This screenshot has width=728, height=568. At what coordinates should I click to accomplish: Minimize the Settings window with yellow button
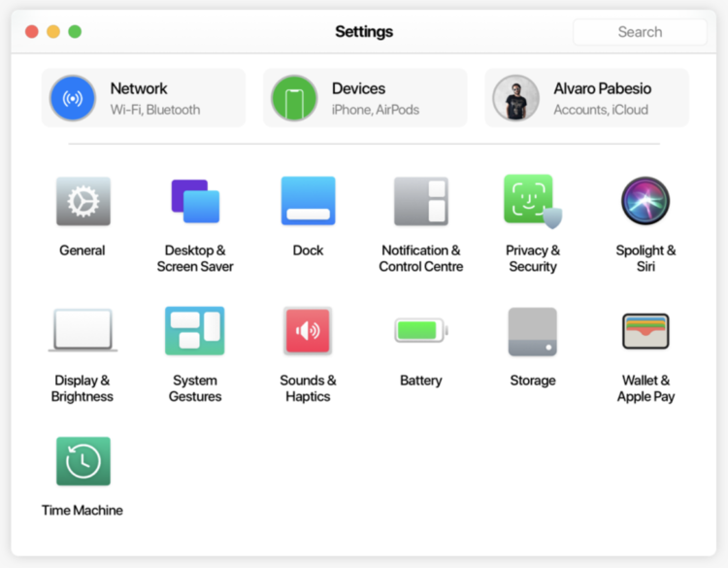53,32
